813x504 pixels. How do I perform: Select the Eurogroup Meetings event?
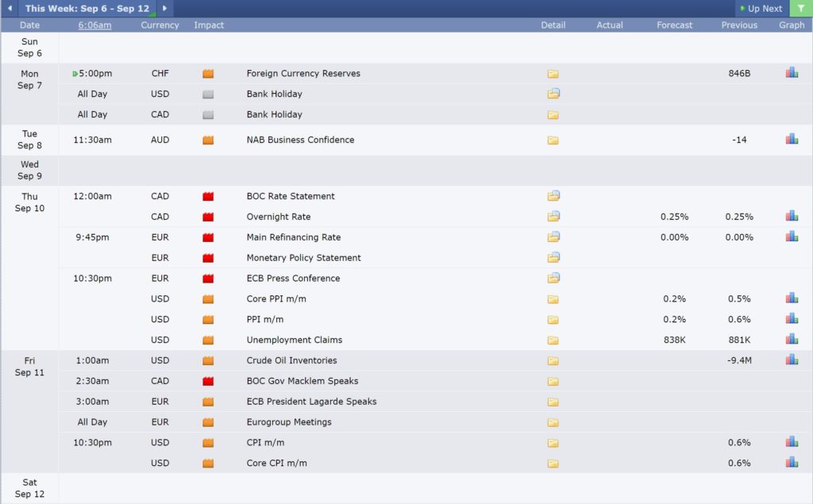[289, 422]
